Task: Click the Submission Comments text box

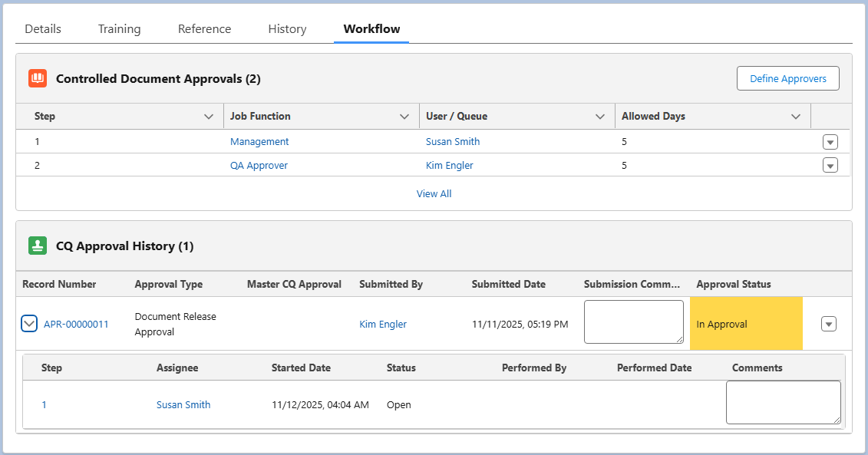Action: [x=633, y=321]
